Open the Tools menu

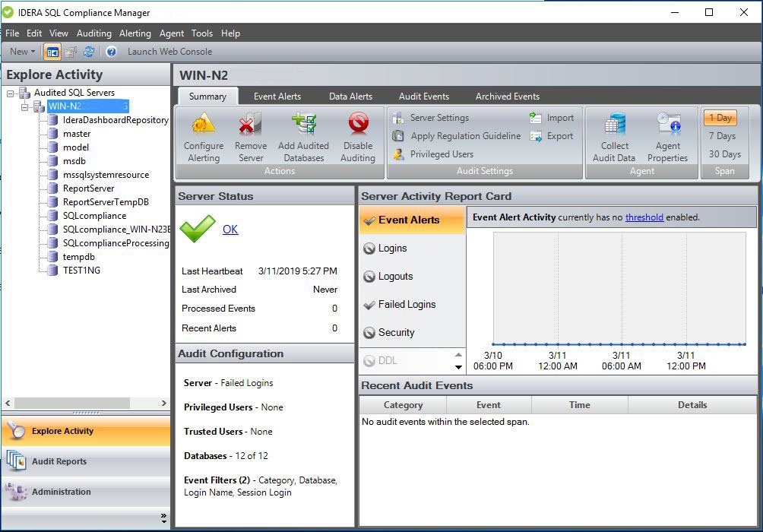coord(202,33)
